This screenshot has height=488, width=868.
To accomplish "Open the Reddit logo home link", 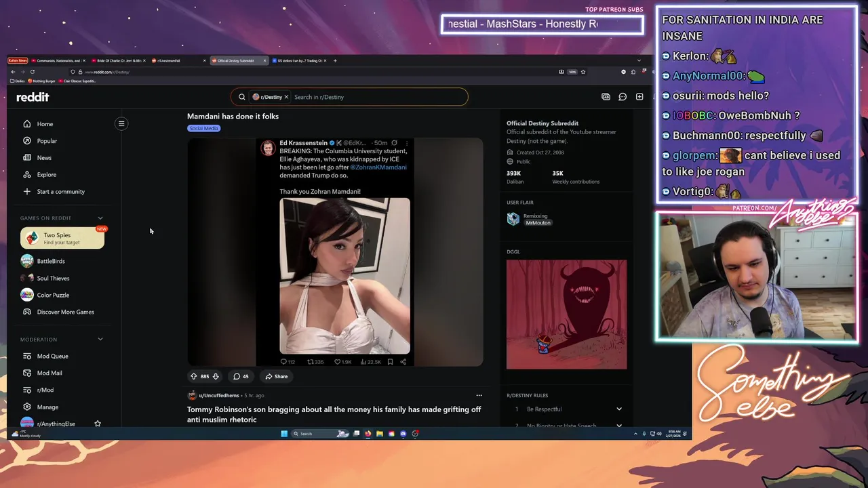I will click(33, 97).
